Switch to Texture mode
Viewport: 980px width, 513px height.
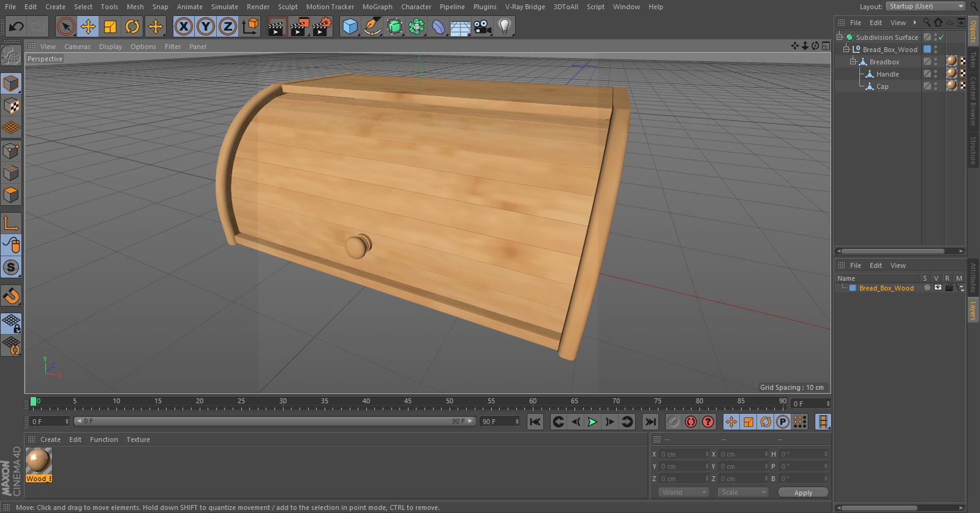(x=11, y=105)
